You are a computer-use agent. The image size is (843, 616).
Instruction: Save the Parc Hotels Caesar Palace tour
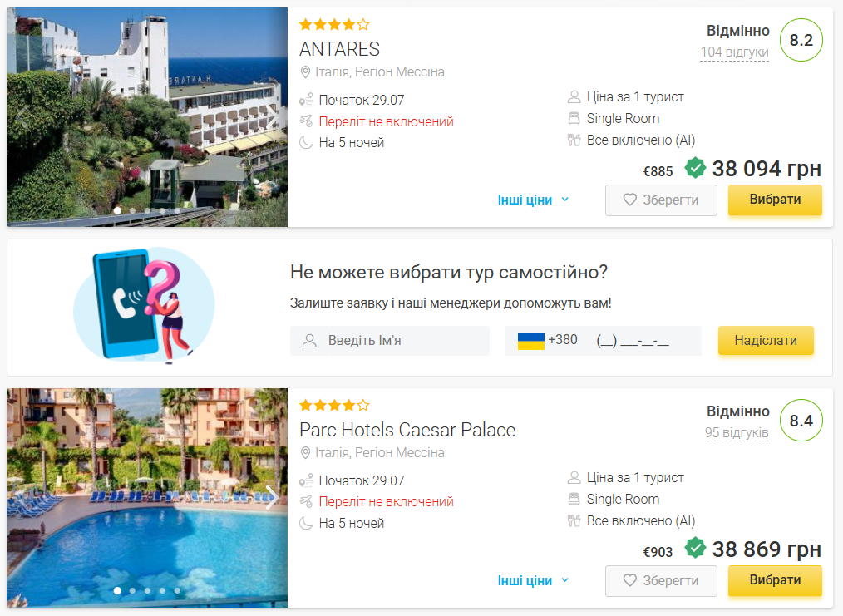click(661, 581)
